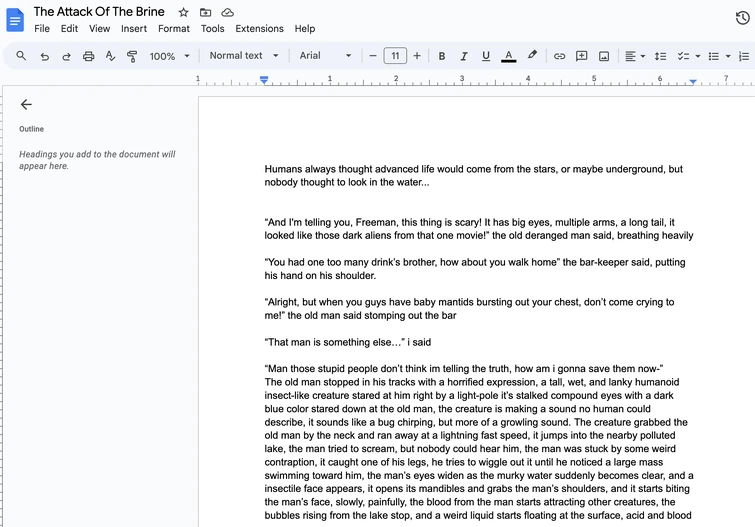Open the Edit menu
The height and width of the screenshot is (527, 755).
tap(69, 29)
